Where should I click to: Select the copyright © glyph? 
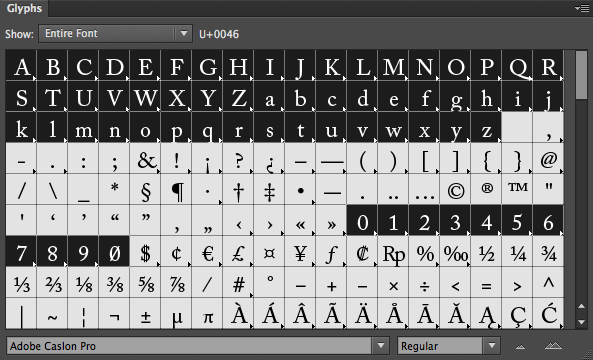pyautogui.click(x=455, y=190)
